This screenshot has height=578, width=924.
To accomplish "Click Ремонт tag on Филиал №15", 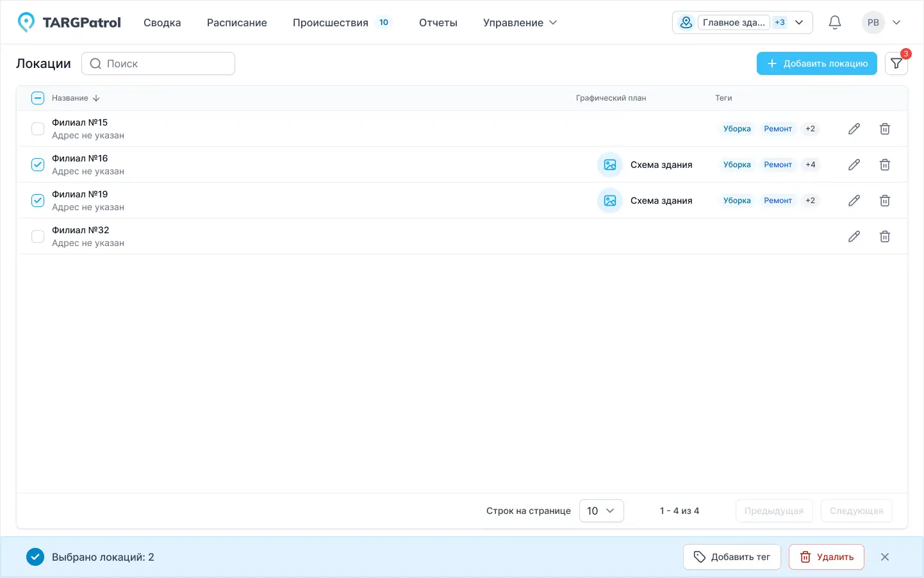I will [778, 129].
